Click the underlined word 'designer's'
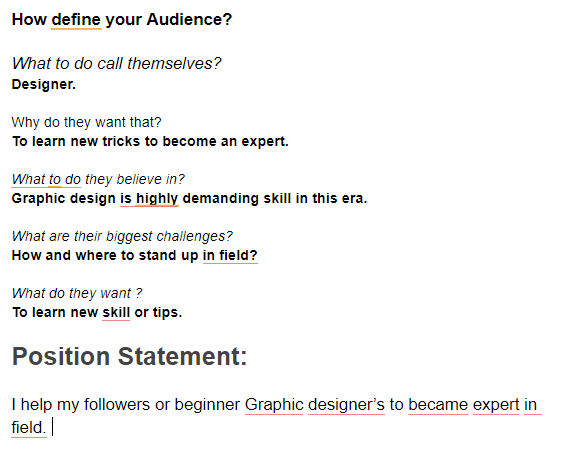This screenshot has width=578, height=475. (346, 405)
